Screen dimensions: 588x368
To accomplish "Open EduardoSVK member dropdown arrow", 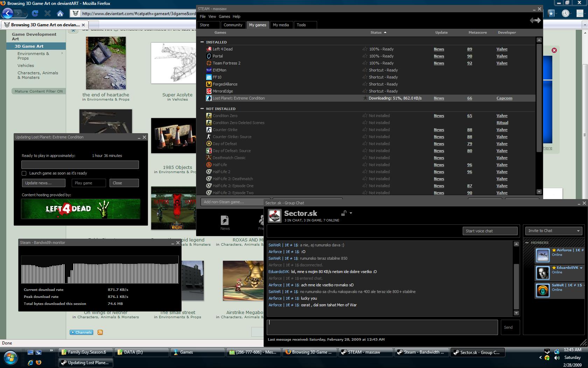I will tap(581, 268).
